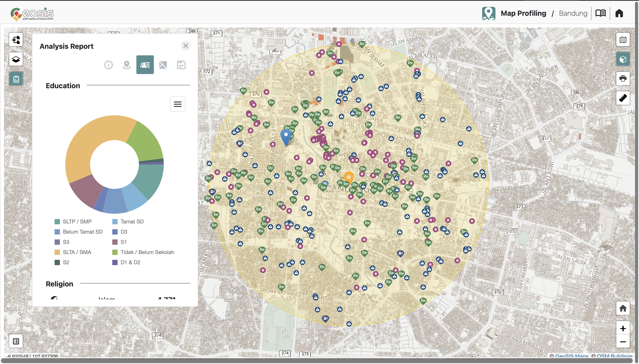Screen dimensions: 639x364
Task: Toggle D1 & D2 legend entry
Action: (x=126, y=262)
